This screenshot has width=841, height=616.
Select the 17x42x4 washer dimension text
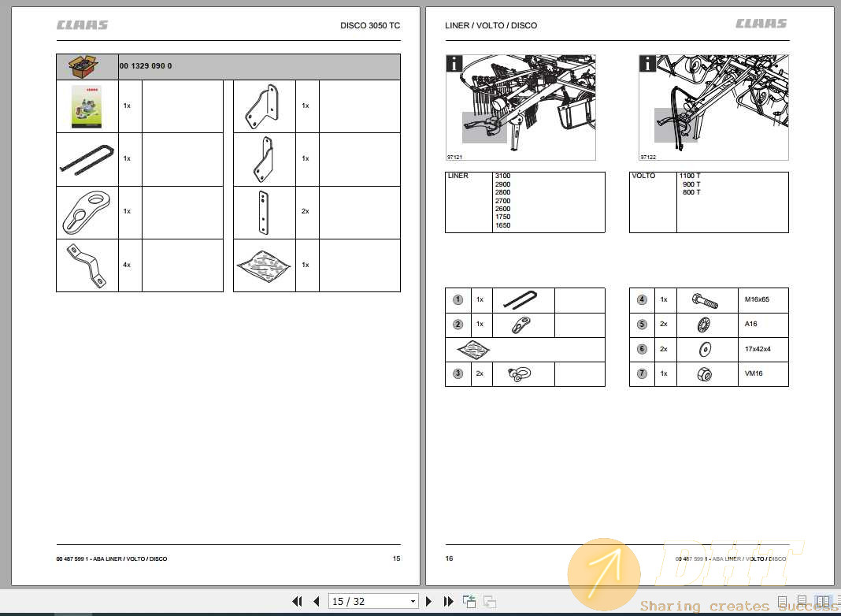(758, 349)
